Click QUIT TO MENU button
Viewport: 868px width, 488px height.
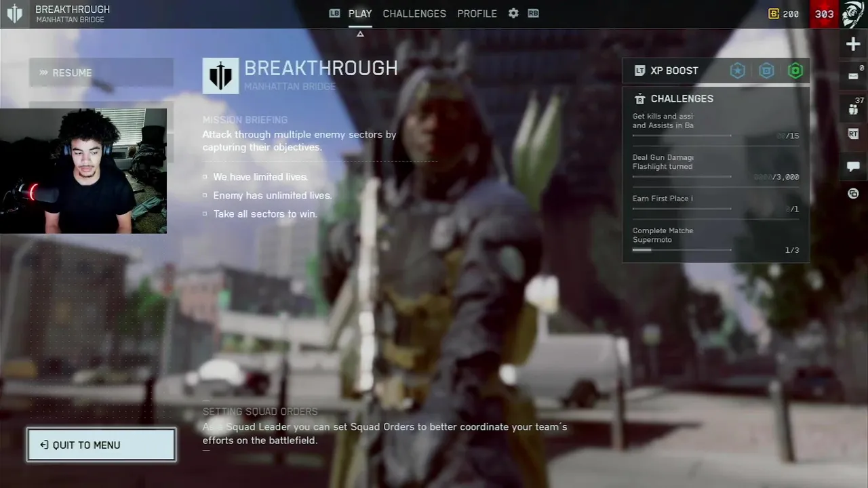102,445
